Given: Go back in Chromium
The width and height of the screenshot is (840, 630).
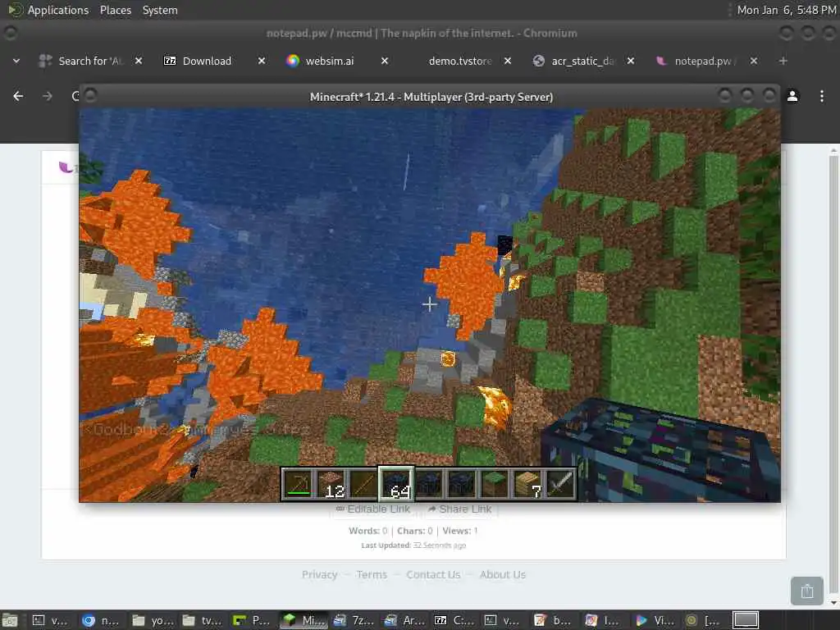Looking at the screenshot, I should (18, 96).
